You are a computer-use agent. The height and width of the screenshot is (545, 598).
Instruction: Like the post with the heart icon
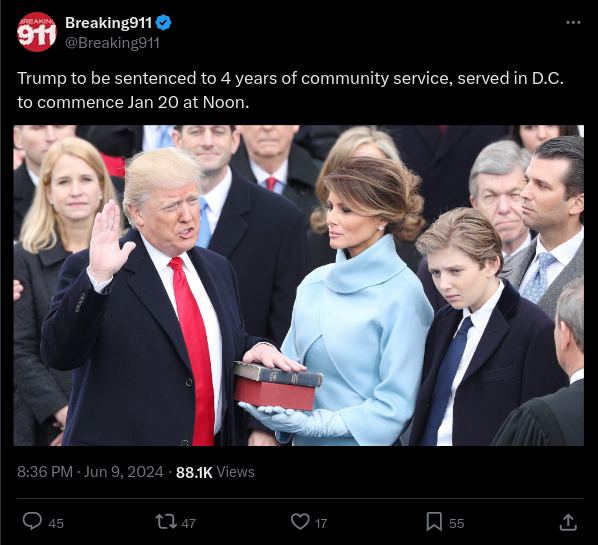pos(300,521)
